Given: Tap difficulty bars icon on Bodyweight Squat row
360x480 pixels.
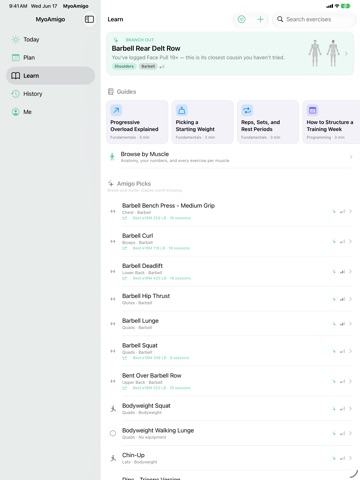Looking at the screenshot, I should (x=342, y=409).
